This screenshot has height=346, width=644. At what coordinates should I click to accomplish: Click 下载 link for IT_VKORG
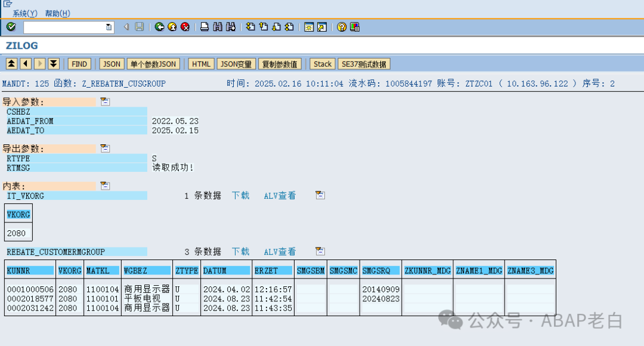(x=241, y=195)
